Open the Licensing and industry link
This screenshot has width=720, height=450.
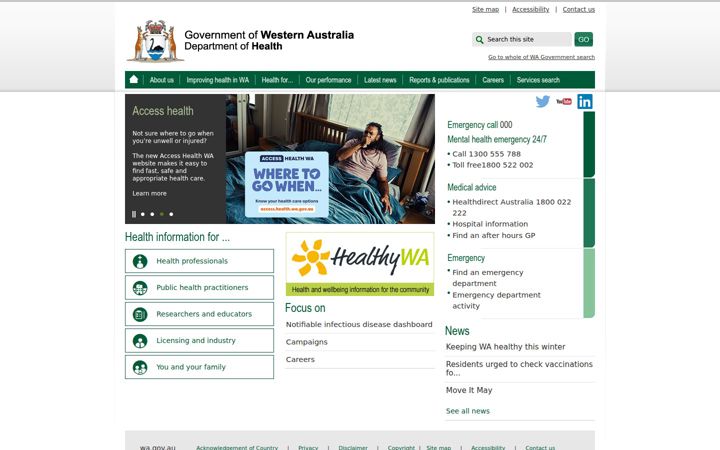pyautogui.click(x=196, y=341)
